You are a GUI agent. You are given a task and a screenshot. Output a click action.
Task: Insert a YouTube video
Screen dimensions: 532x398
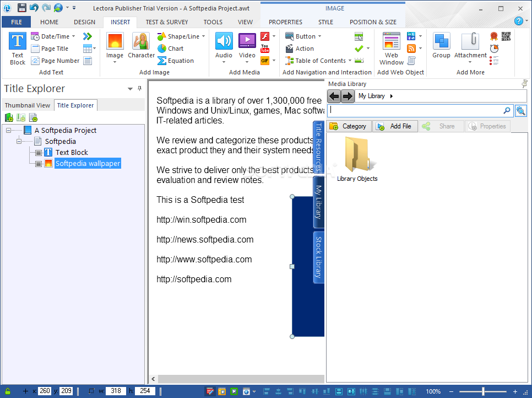click(265, 49)
